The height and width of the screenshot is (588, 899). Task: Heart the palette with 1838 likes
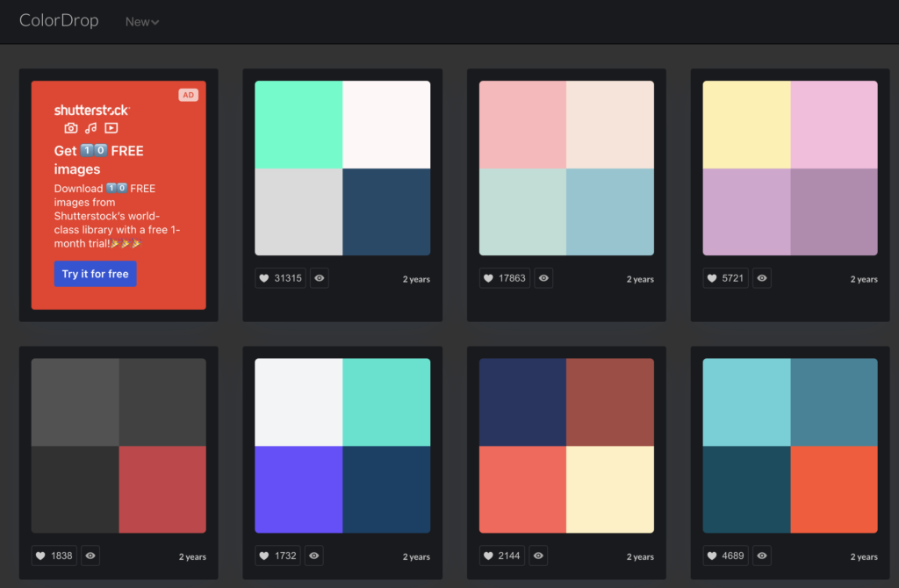tap(54, 556)
